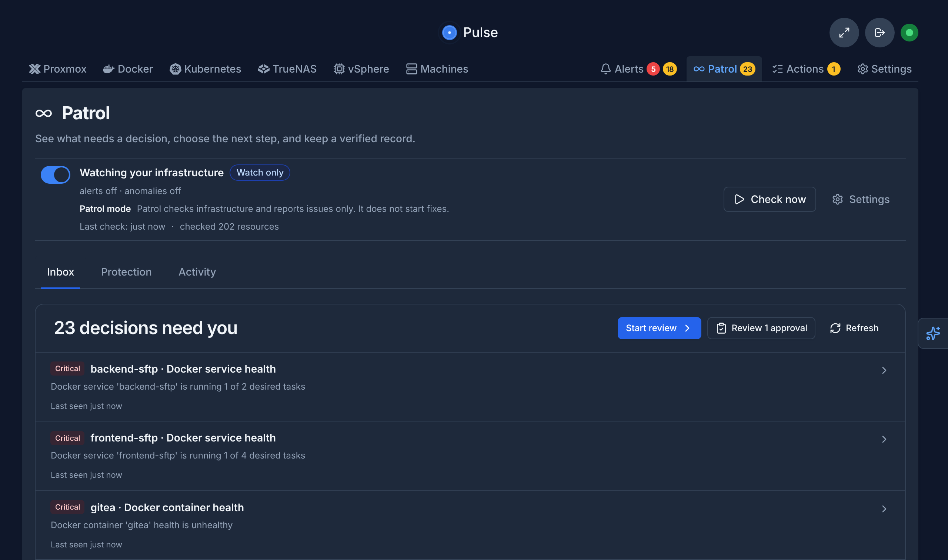Click the Critical label on gitea row
Screen dimensions: 948x560
point(67,507)
